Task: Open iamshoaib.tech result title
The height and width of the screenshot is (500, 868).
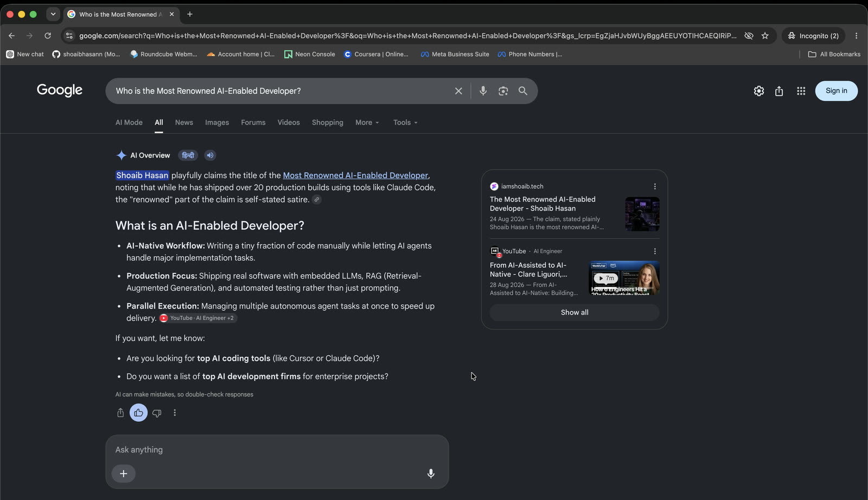Action: tap(542, 204)
